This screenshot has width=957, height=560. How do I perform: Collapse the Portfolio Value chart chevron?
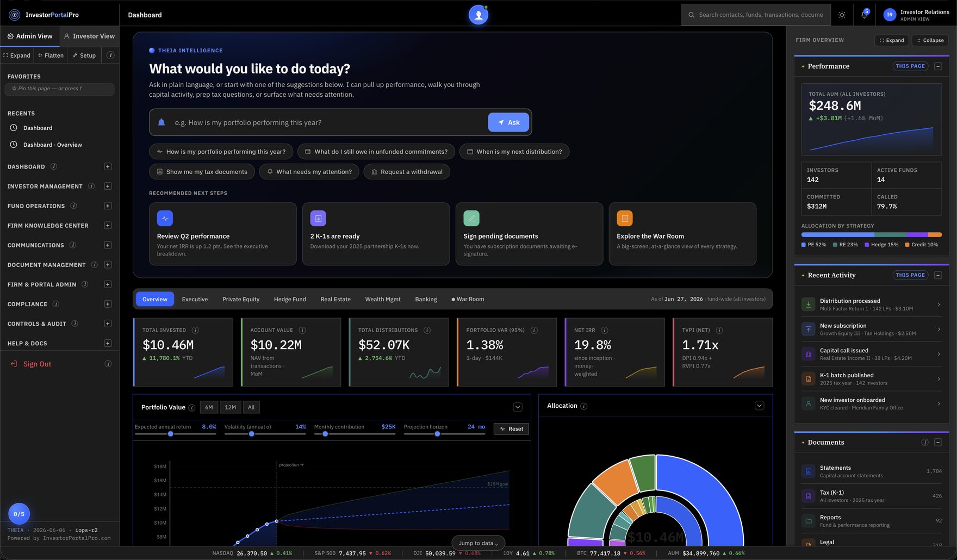(518, 407)
